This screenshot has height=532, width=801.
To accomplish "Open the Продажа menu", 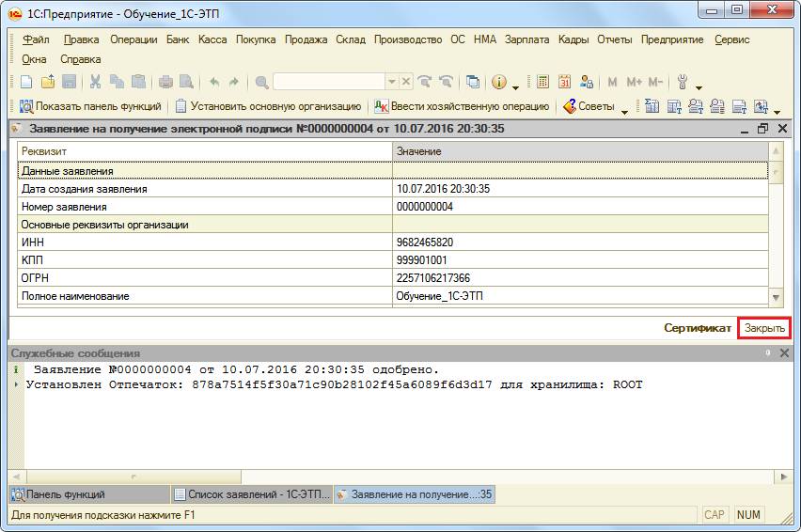I will pos(306,39).
